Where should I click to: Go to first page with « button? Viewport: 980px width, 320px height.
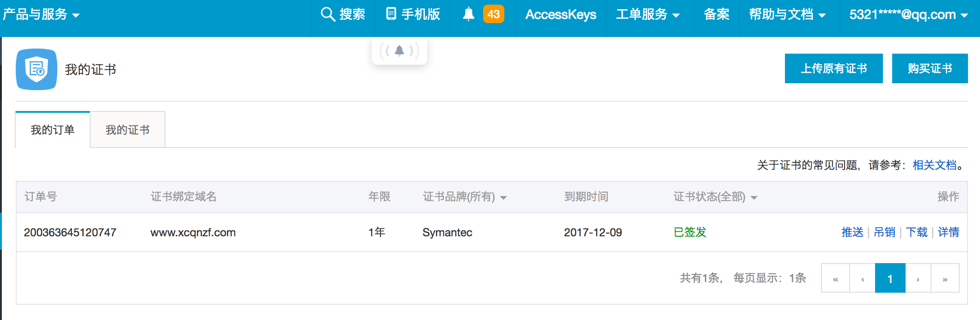(x=835, y=278)
